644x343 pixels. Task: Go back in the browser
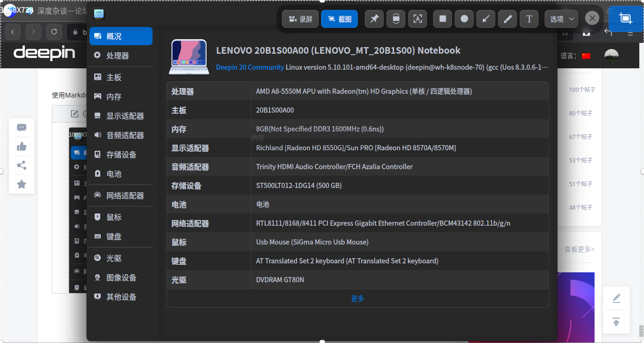12,32
